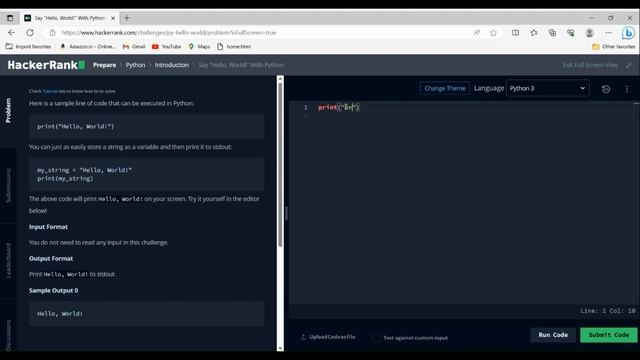Screen dimensions: 640x360
Task: Click the Submit Code button
Action: coord(609,335)
